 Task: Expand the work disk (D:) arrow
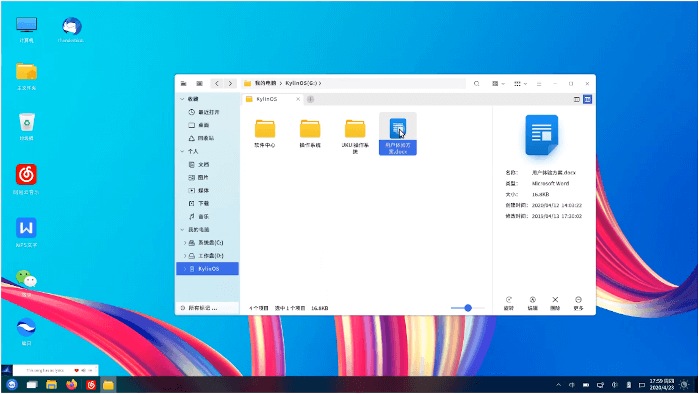[x=185, y=256]
